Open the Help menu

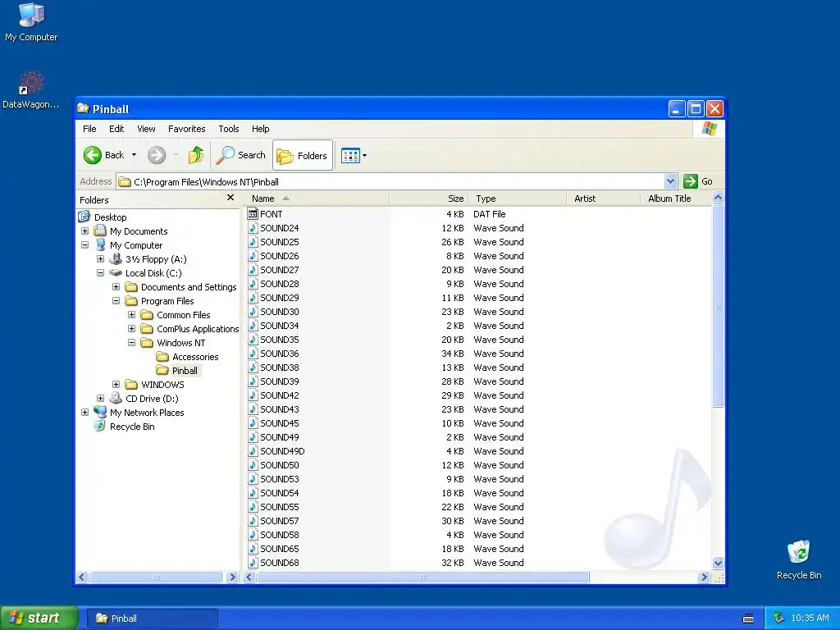(260, 129)
